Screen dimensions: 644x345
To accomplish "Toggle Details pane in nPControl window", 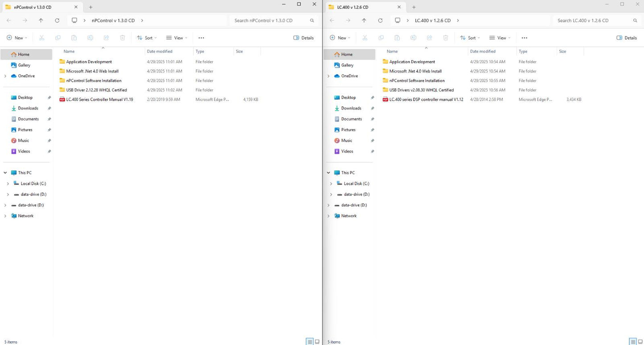I will click(x=304, y=38).
